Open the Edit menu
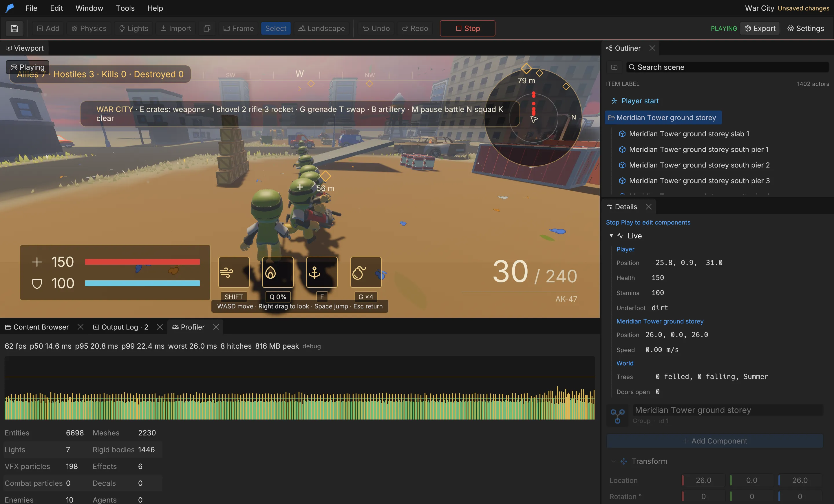Screen dimensions: 834x504 (x=56, y=8)
